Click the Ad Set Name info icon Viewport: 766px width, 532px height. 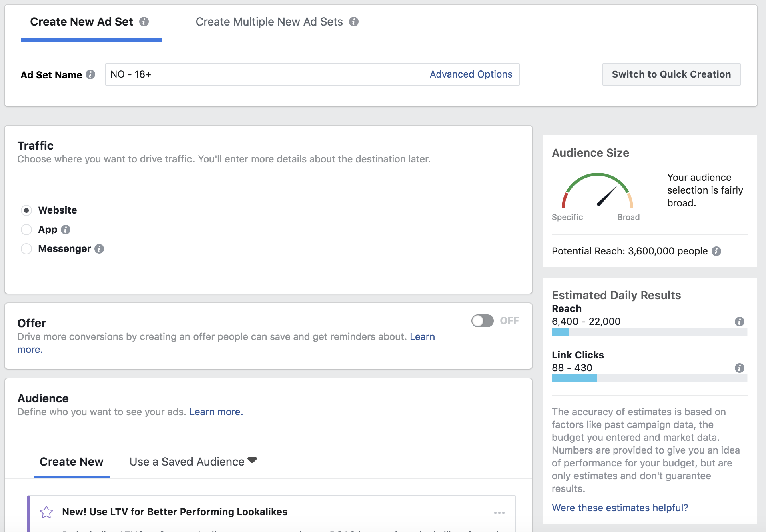point(90,74)
